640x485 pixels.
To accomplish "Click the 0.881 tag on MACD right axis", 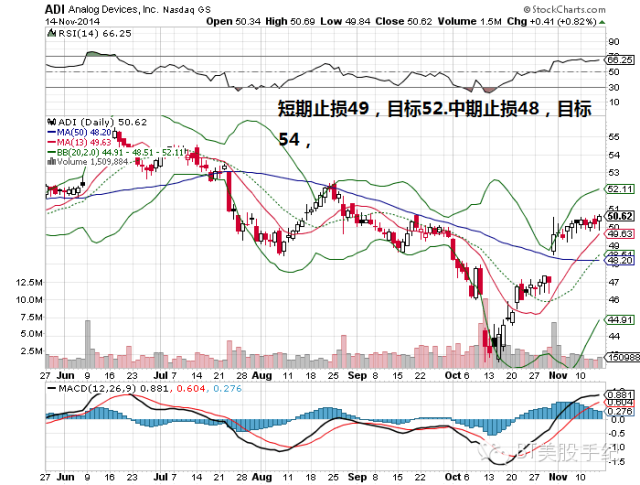I will tap(620, 395).
